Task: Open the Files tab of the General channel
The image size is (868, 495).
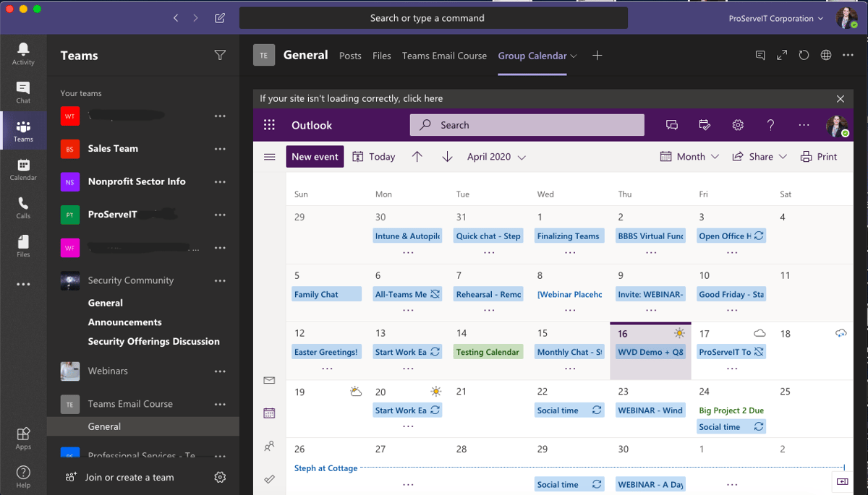Action: point(381,55)
